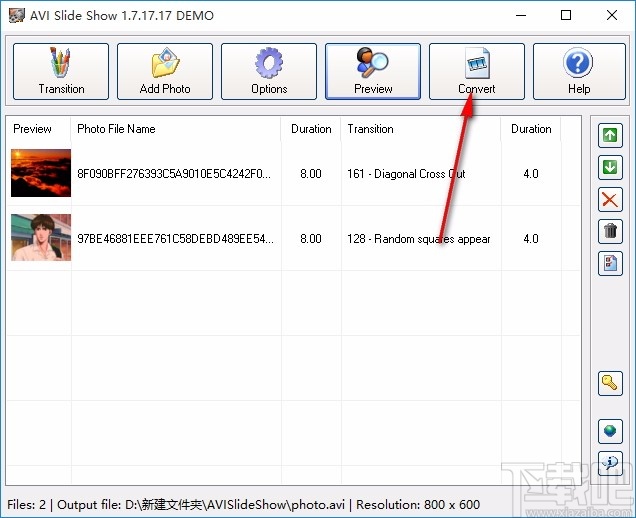Image resolution: width=636 pixels, height=518 pixels.
Task: Click 161 - Diagonal Cross Out transition cell
Action: (406, 174)
